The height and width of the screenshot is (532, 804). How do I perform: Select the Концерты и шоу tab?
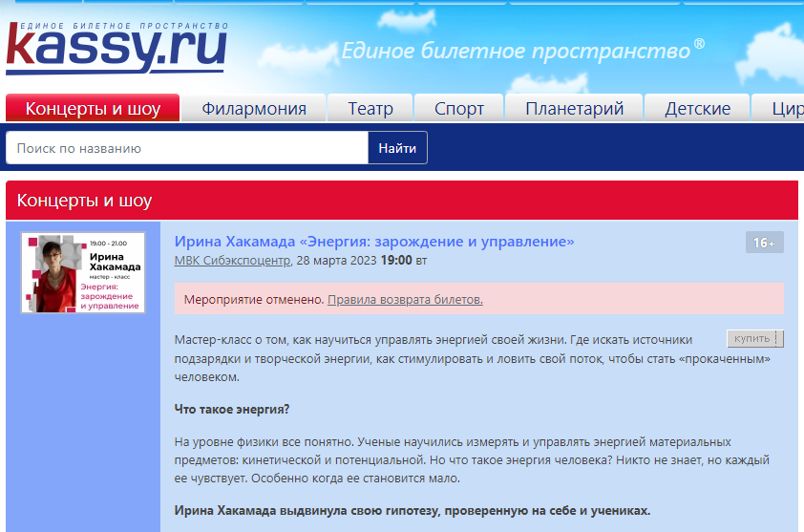tap(93, 108)
